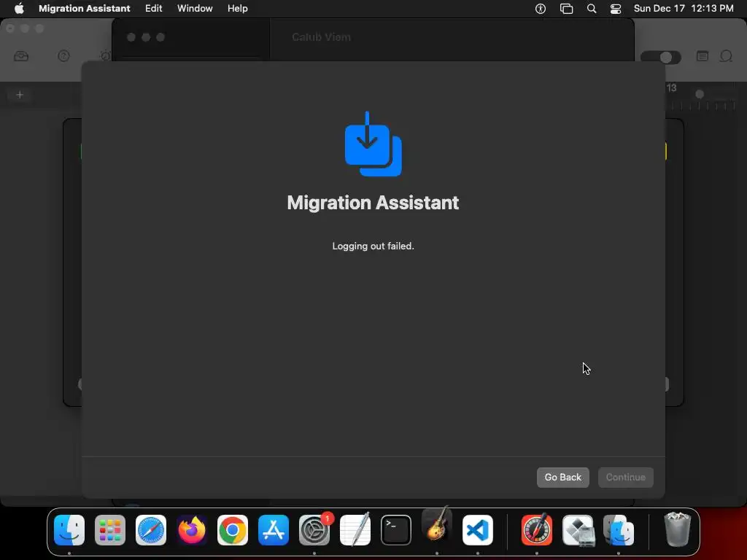
Task: Launch Firefox from the Dock
Action: tap(192, 530)
